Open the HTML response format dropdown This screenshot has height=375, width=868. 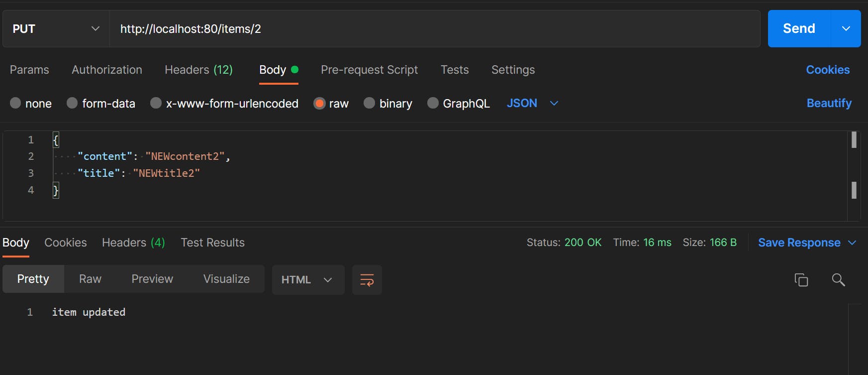(308, 280)
